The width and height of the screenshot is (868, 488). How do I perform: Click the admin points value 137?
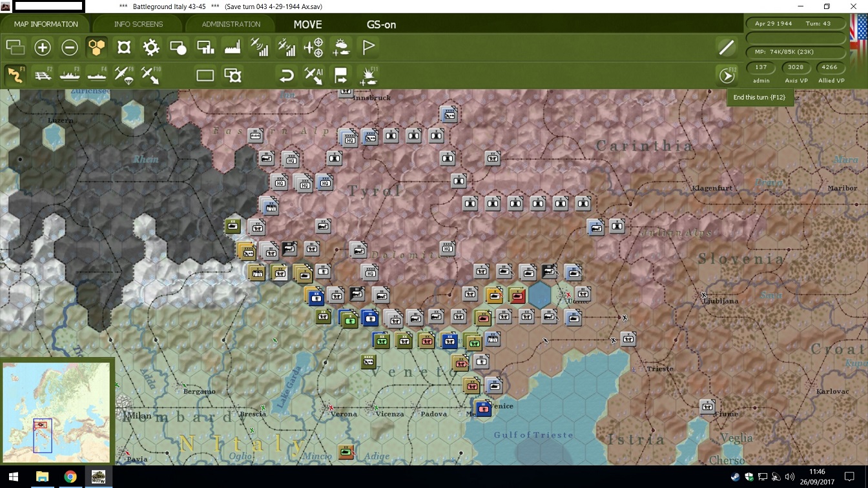pos(761,67)
